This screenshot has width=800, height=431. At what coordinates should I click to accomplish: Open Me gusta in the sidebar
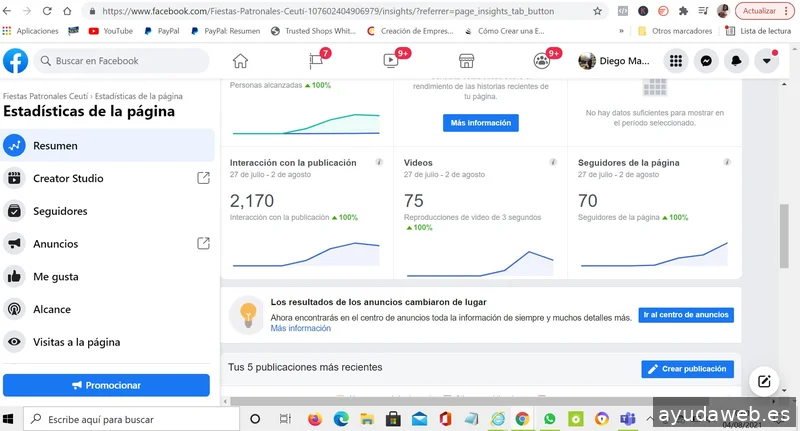coord(107,276)
